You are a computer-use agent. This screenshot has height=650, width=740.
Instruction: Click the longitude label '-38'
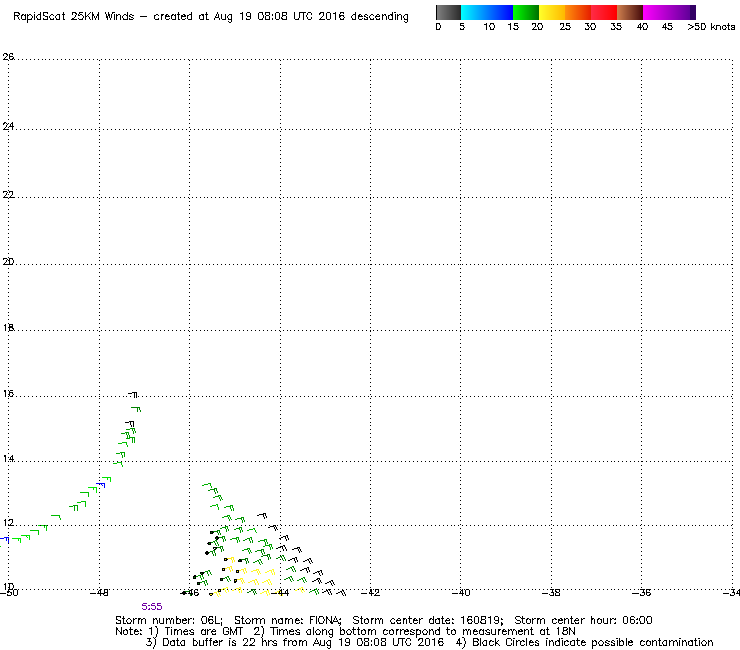coord(551,593)
